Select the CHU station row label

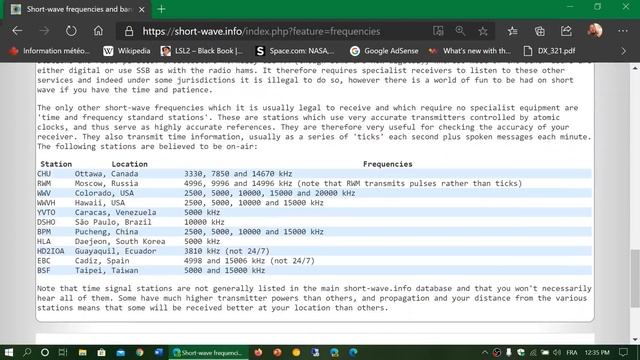click(44, 174)
